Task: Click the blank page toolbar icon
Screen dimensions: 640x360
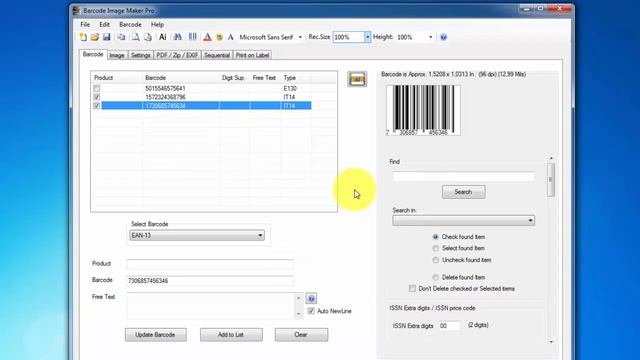Action: pos(136,37)
